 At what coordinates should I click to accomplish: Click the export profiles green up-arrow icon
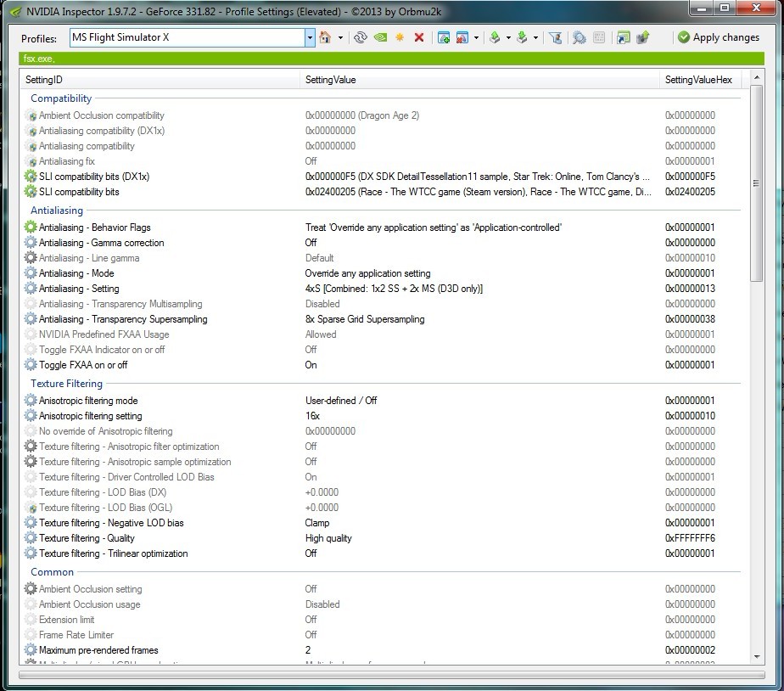click(x=495, y=37)
